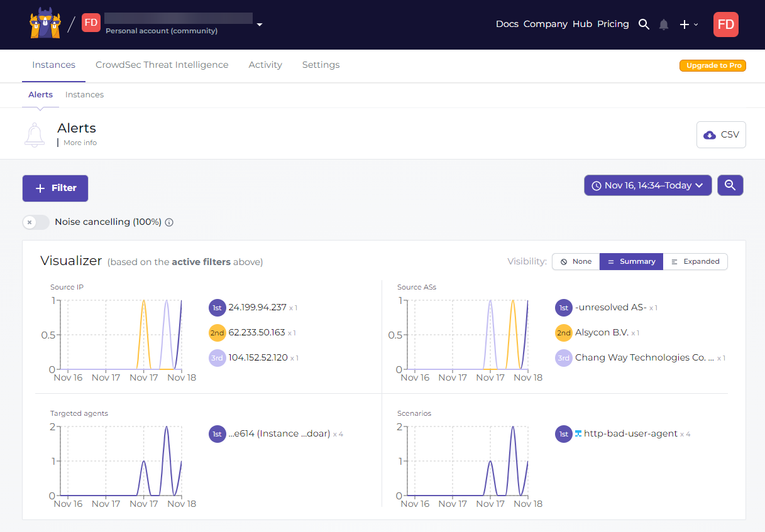Expand the plus create menu in header
Viewport: 765px width, 532px height.
tap(688, 24)
